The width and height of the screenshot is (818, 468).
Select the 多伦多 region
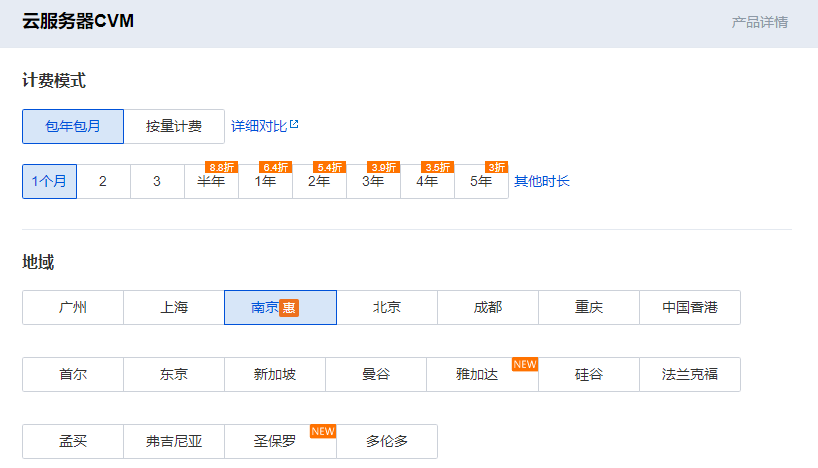coord(387,441)
